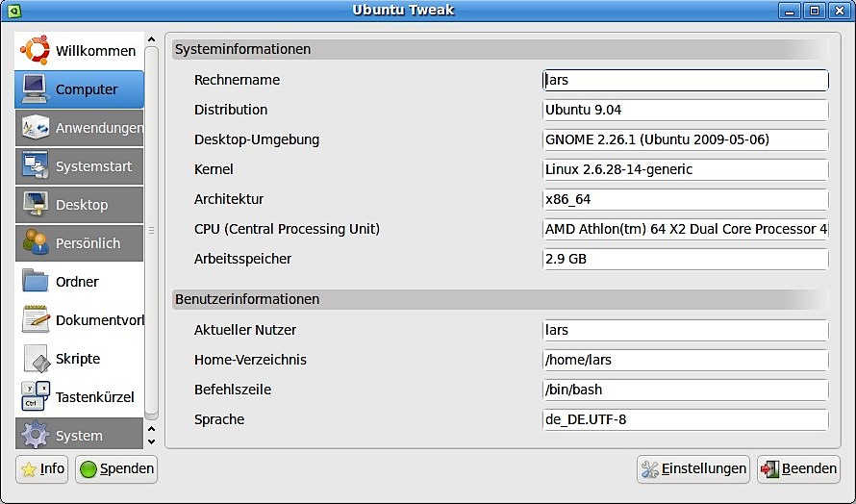Click the Skripte script icon
Viewport: 856px width, 504px height.
click(x=36, y=359)
